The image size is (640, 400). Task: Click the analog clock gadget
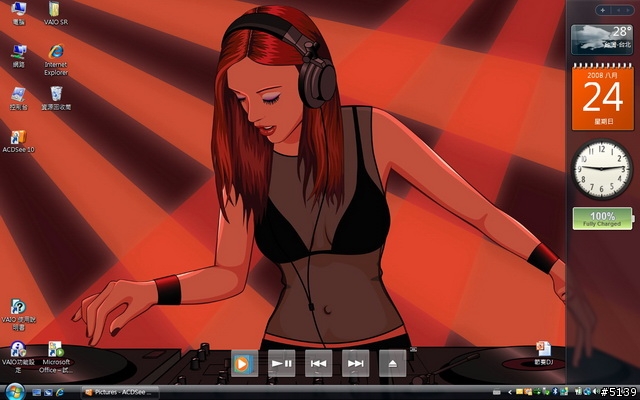pos(602,169)
